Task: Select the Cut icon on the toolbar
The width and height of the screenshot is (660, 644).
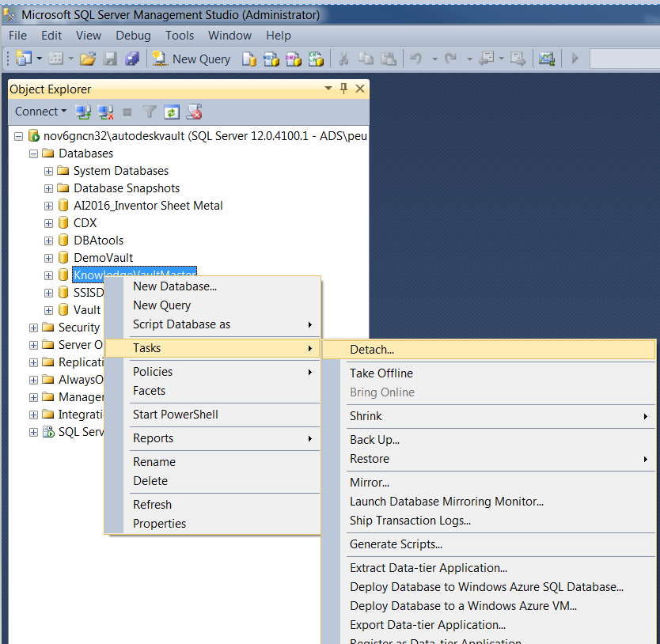Action: 343,59
